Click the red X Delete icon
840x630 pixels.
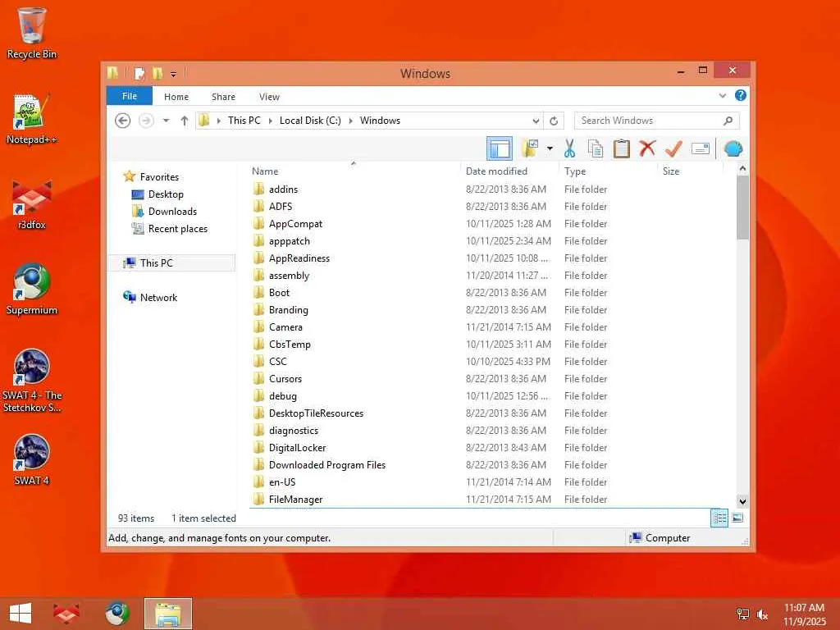647,148
